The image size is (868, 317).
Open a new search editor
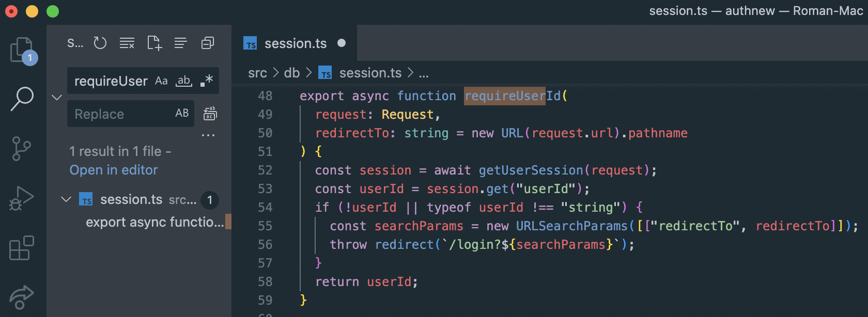pos(154,43)
